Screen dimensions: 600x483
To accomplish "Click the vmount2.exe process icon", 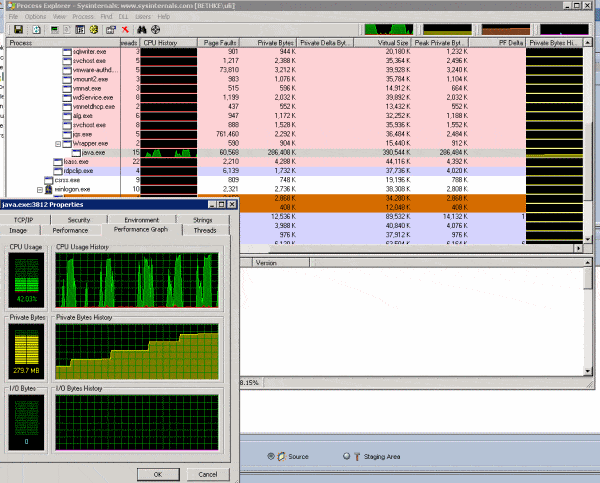I will (67, 79).
